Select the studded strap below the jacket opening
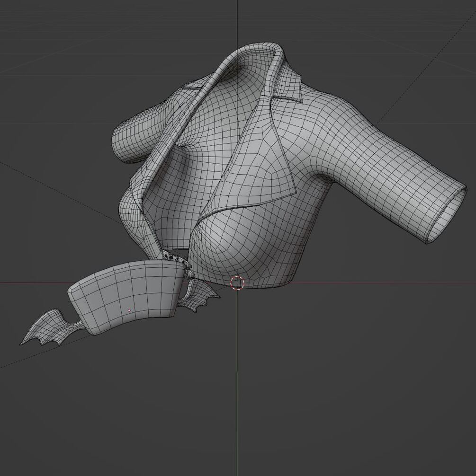 tap(173, 257)
